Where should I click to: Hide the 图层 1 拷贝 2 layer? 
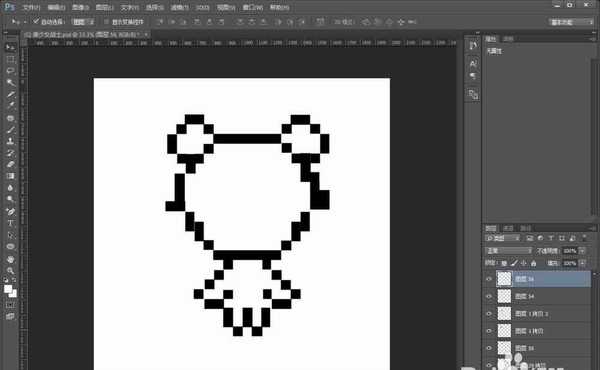[489, 314]
